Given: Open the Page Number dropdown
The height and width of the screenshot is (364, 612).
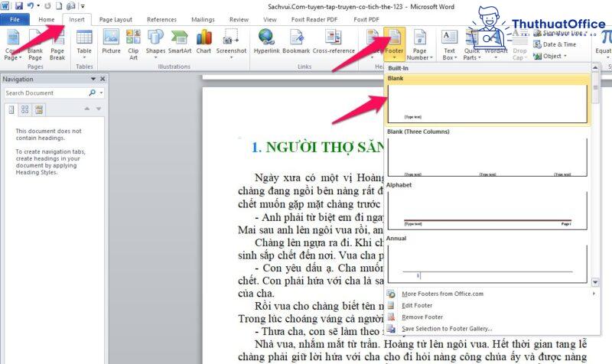Looking at the screenshot, I should click(x=419, y=44).
